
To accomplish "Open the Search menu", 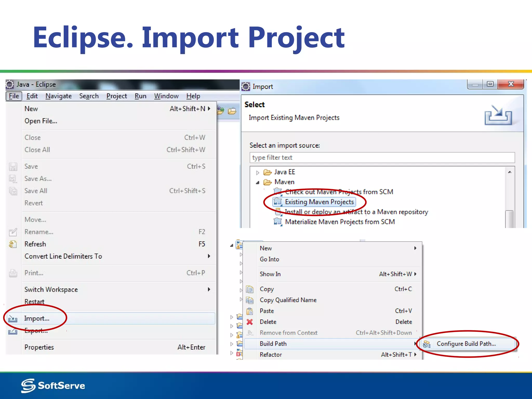I will [x=89, y=96].
